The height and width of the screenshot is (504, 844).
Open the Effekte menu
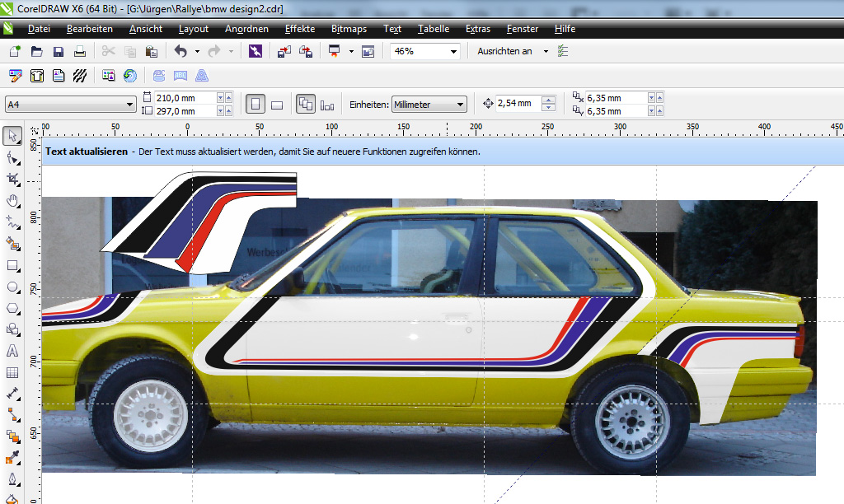300,29
